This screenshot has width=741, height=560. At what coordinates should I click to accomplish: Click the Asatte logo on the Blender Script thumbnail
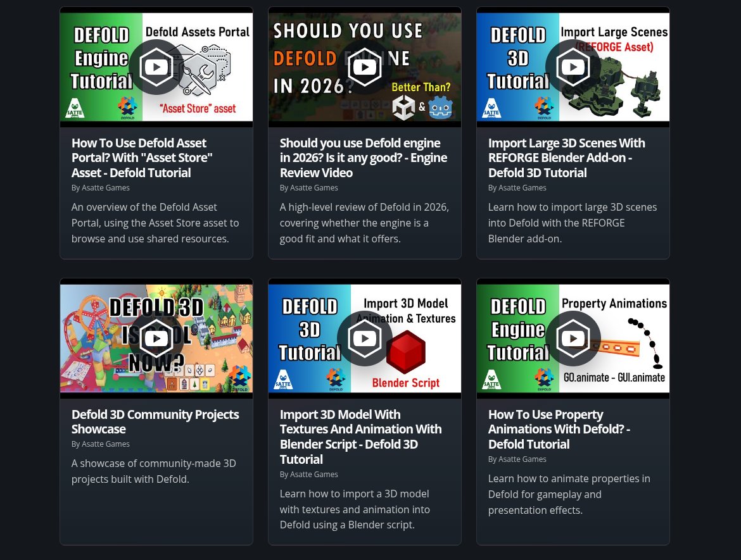[283, 380]
